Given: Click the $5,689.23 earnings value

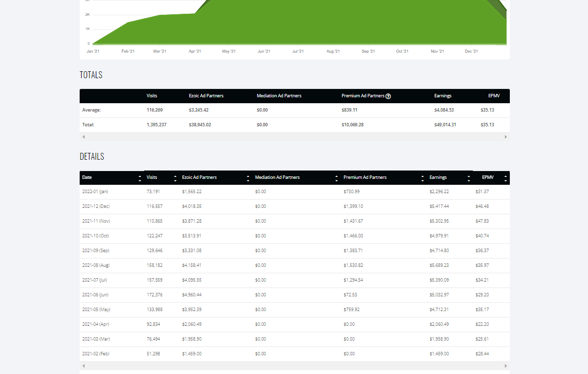Looking at the screenshot, I should coord(439,265).
